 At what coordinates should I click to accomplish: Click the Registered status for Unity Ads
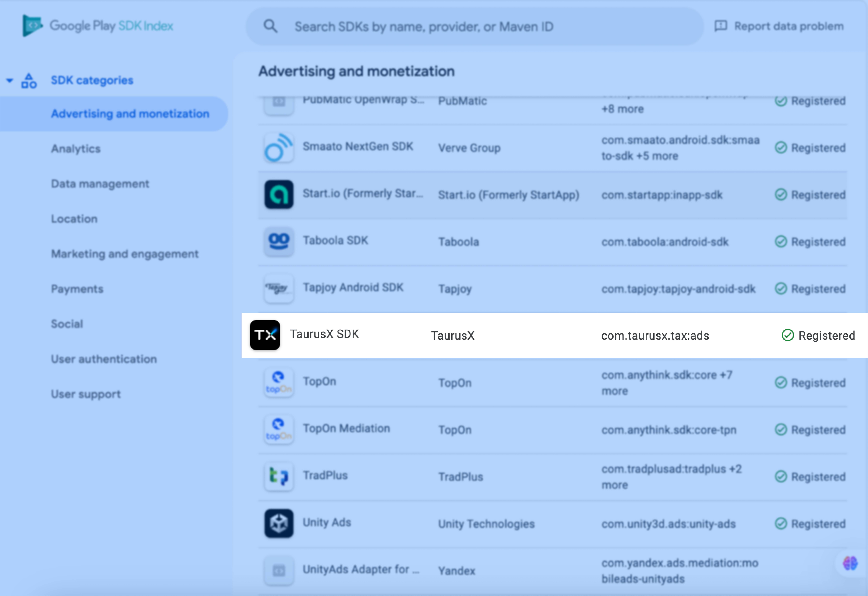tap(810, 524)
